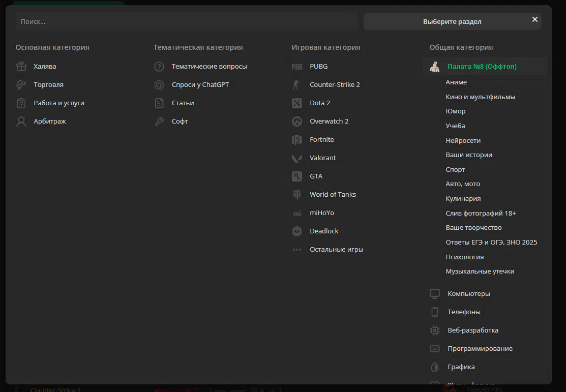Viewport: 566px width, 392px height.
Task: Open Ответы ЕГЭ и ОГЭ, ЗНО 2025
Action: pyautogui.click(x=491, y=243)
